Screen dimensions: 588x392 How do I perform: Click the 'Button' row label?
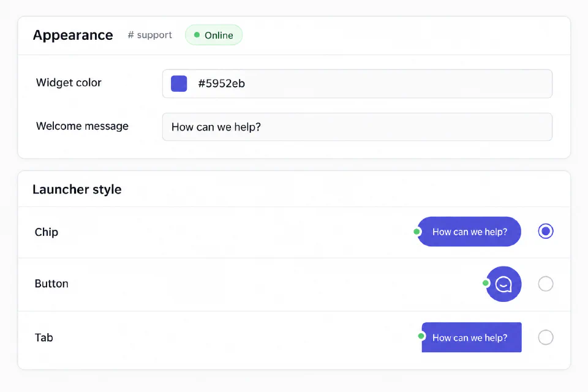51,284
